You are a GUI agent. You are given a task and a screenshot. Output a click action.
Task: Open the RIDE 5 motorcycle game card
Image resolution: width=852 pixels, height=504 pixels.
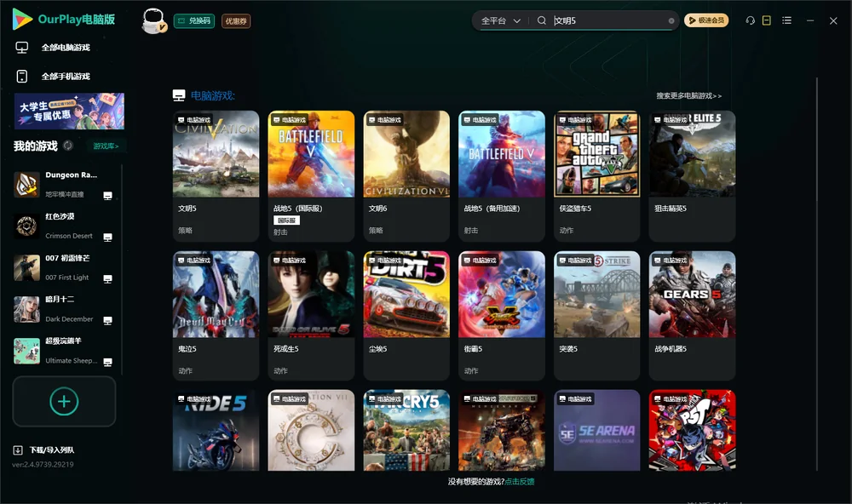pyautogui.click(x=216, y=430)
